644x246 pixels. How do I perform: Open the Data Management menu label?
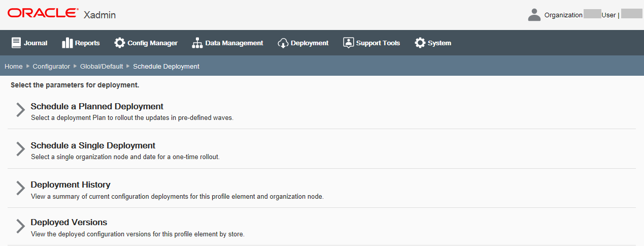click(x=234, y=43)
